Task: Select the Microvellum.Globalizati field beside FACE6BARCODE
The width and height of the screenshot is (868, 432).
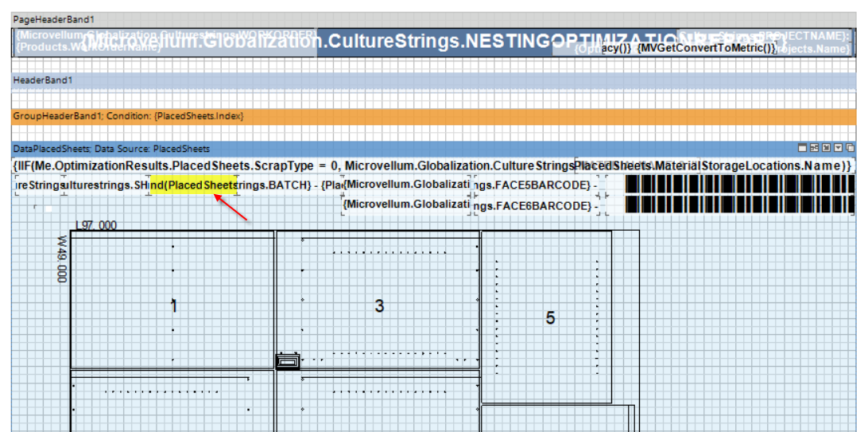Action: click(406, 205)
